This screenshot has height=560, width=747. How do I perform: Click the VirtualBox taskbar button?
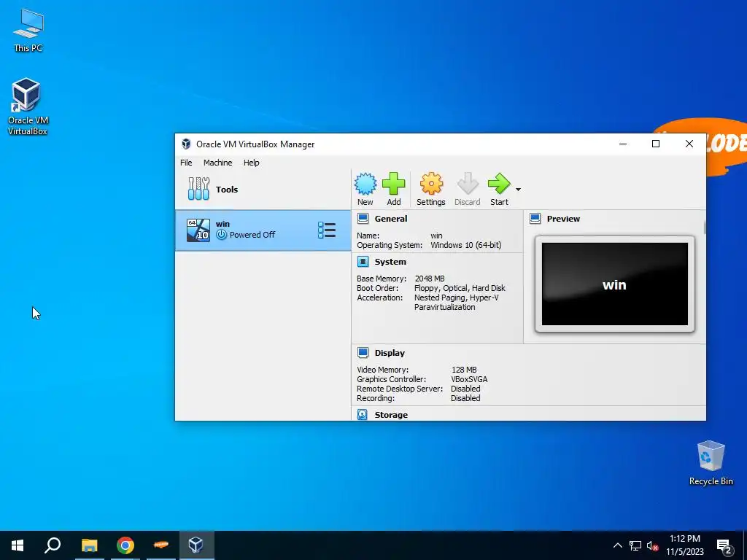[196, 545]
